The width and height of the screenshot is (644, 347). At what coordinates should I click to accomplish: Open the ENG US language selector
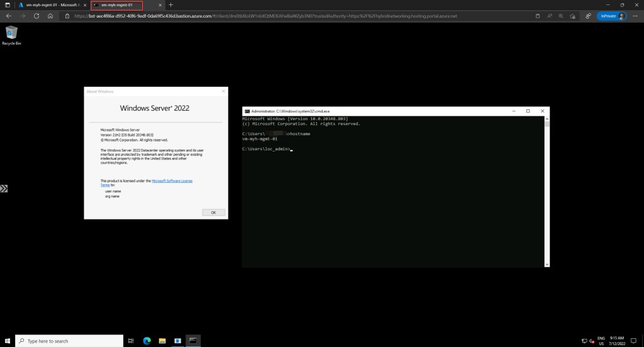point(601,341)
